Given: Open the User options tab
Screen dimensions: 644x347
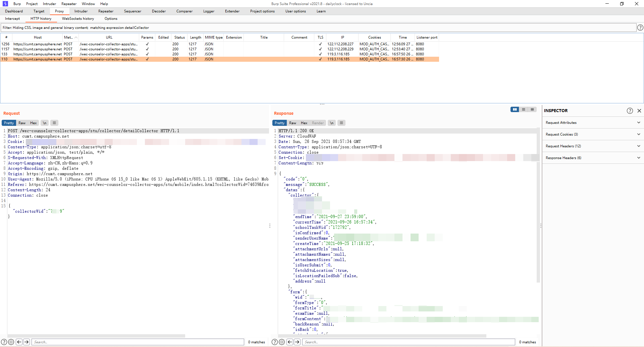Looking at the screenshot, I should tap(296, 11).
